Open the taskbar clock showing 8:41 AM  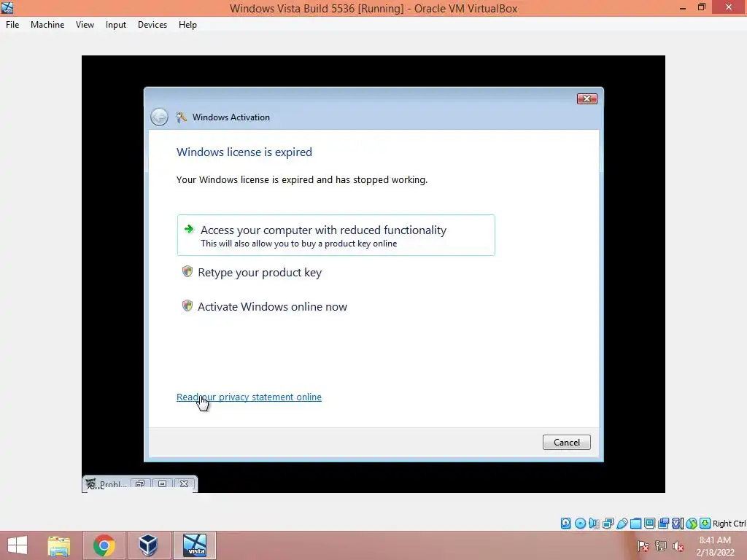tap(715, 546)
